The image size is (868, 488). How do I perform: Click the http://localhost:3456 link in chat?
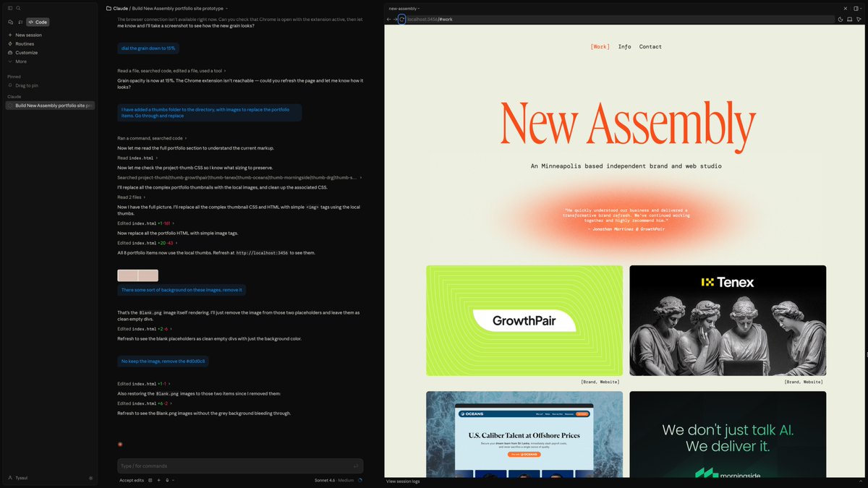262,253
